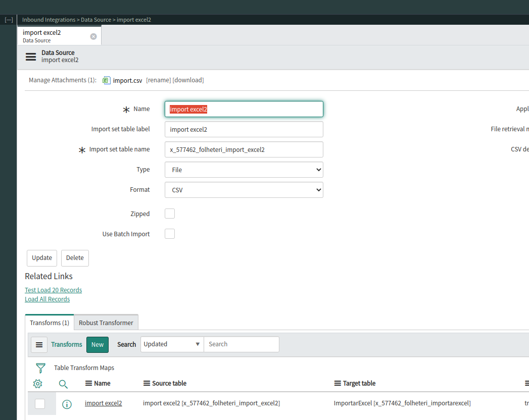The height and width of the screenshot is (420, 529).
Task: Enable the Use Batch Import checkbox
Action: point(170,234)
